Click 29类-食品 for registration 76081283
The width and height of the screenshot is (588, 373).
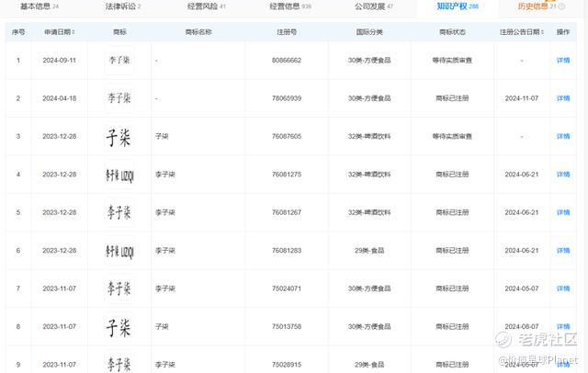[369, 251]
